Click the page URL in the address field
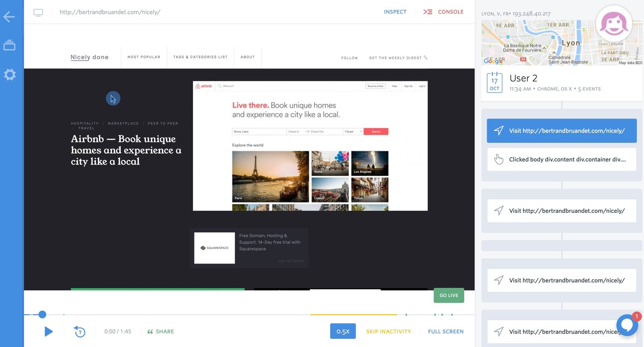 [110, 12]
